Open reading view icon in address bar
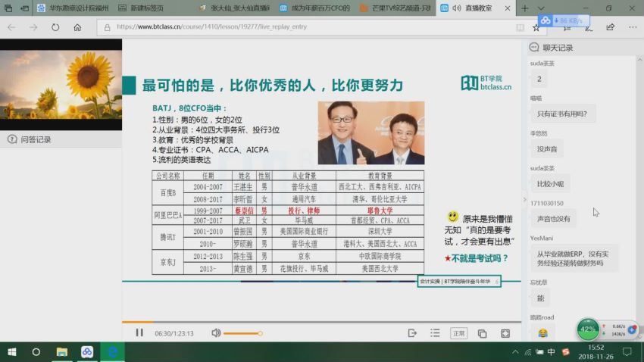 (520, 27)
